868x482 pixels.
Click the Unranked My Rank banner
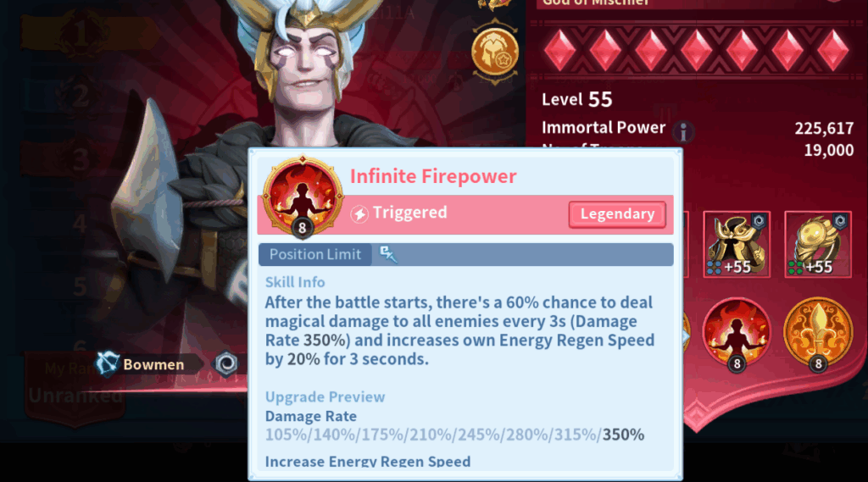(75, 387)
